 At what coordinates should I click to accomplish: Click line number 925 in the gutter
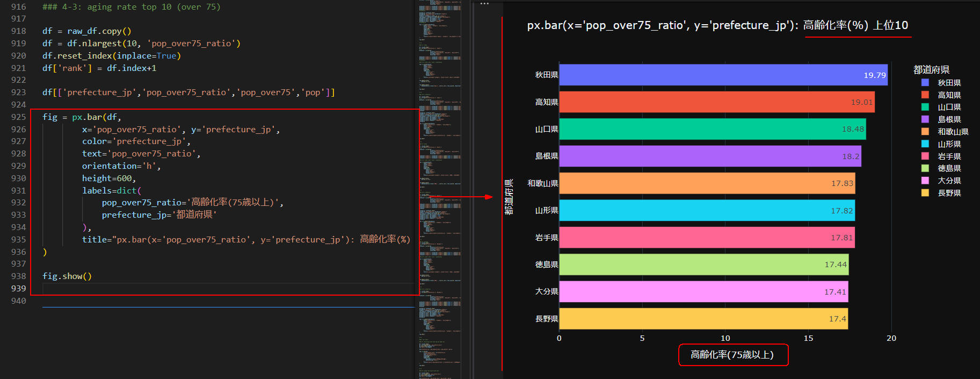19,117
